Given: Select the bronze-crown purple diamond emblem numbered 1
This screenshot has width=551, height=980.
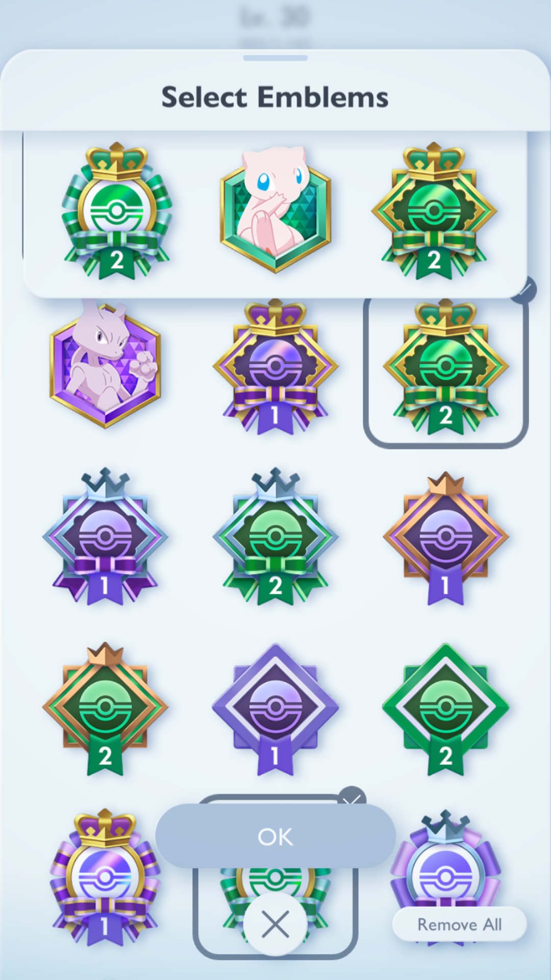Looking at the screenshot, I should (x=446, y=538).
